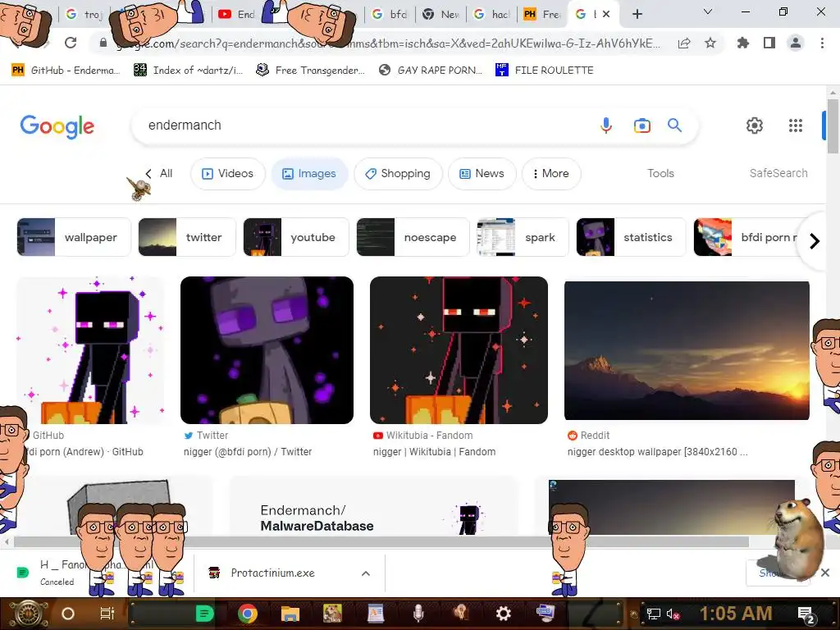The height and width of the screenshot is (630, 840).
Task: Open the GitHub - Enderma... bookmark
Action: pyautogui.click(x=66, y=71)
